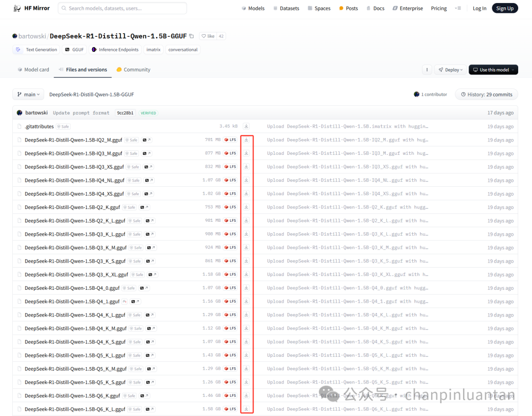Select the Files and versions tab
Viewport: 532px width, 416px height.
pos(83,69)
